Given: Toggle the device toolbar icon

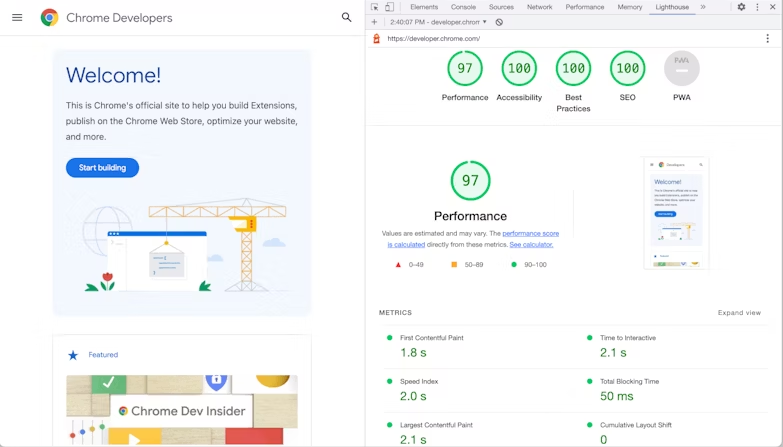Looking at the screenshot, I should pyautogui.click(x=390, y=7).
